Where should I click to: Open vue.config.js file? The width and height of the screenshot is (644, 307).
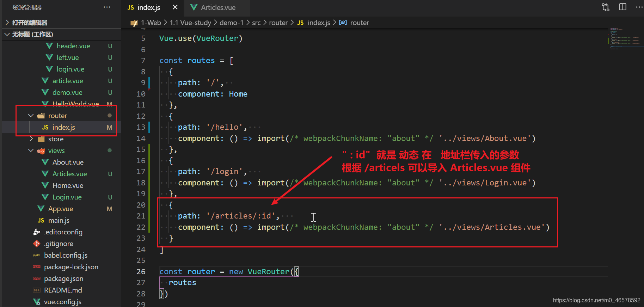[x=63, y=302]
